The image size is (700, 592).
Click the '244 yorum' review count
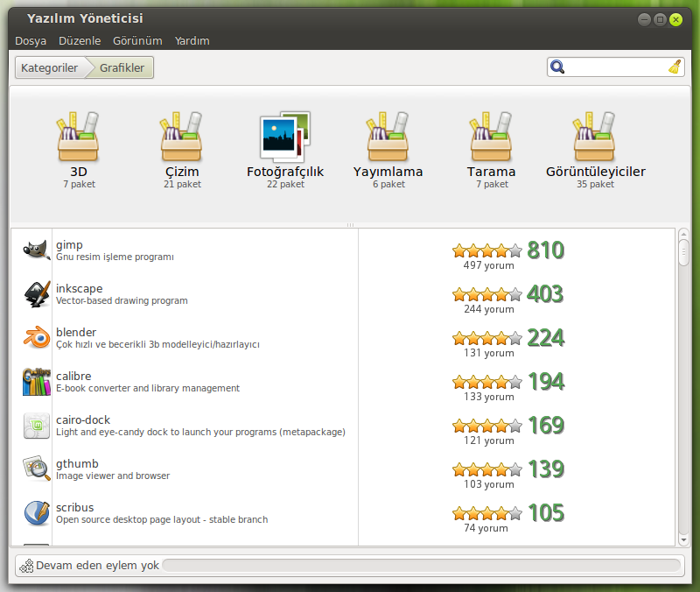point(489,309)
